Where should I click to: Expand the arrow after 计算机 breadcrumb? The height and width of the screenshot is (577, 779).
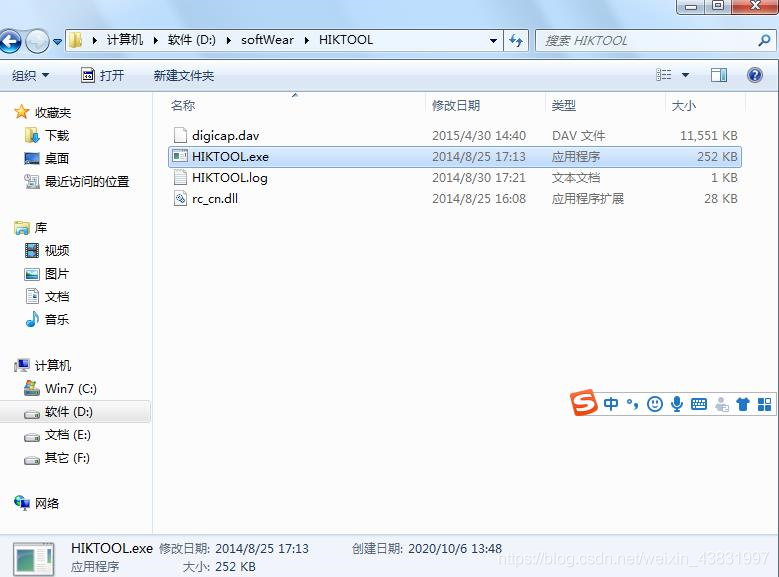coord(156,40)
